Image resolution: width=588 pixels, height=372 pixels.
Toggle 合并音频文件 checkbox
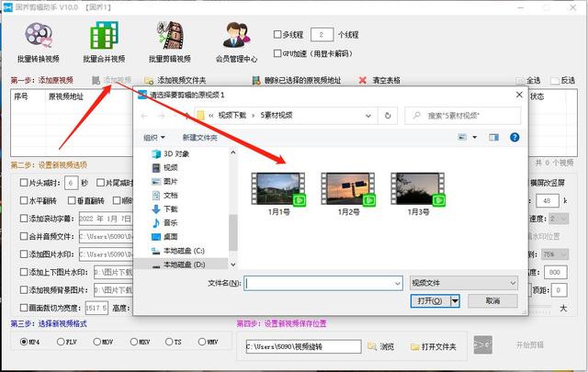click(24, 236)
